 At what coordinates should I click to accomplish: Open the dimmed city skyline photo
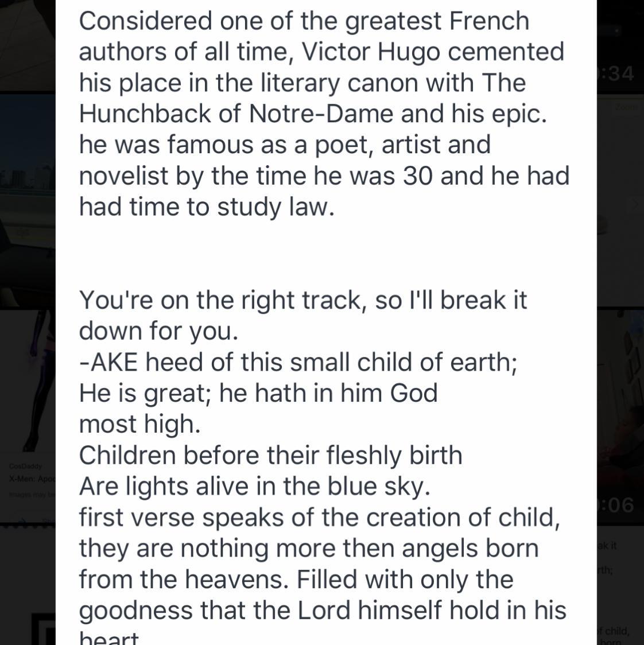click(28, 201)
